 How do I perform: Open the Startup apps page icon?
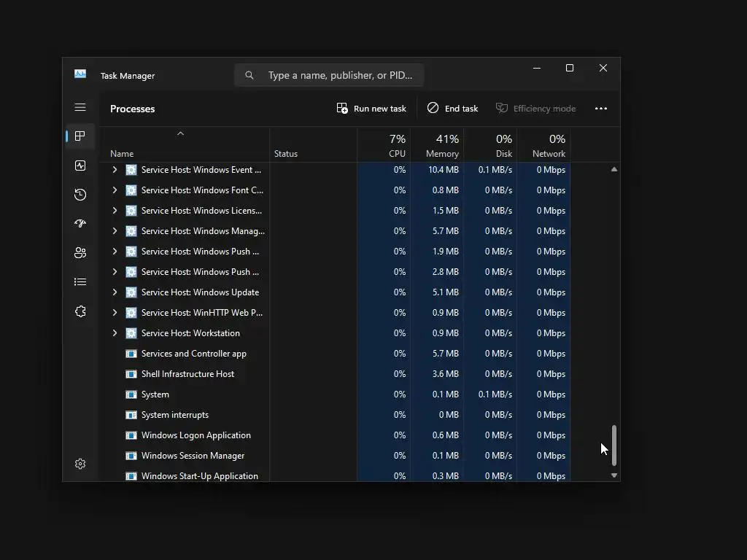pos(80,223)
